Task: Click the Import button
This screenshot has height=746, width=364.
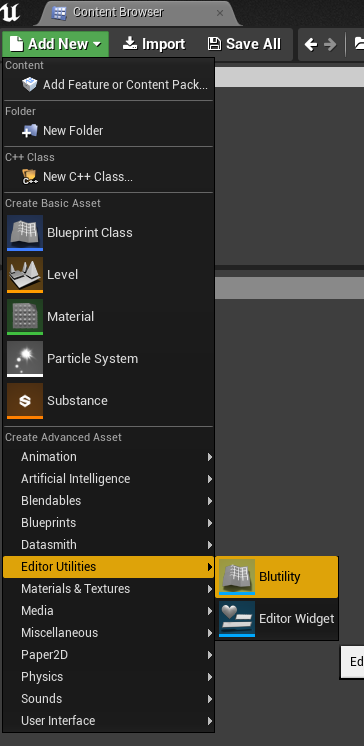Action: (x=154, y=44)
